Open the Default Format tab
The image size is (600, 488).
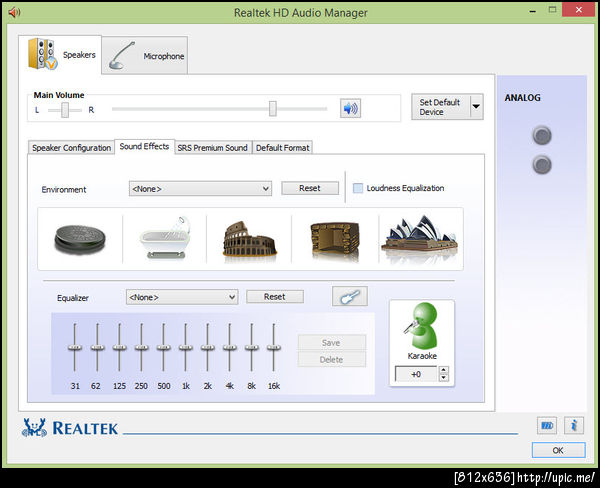coord(282,148)
